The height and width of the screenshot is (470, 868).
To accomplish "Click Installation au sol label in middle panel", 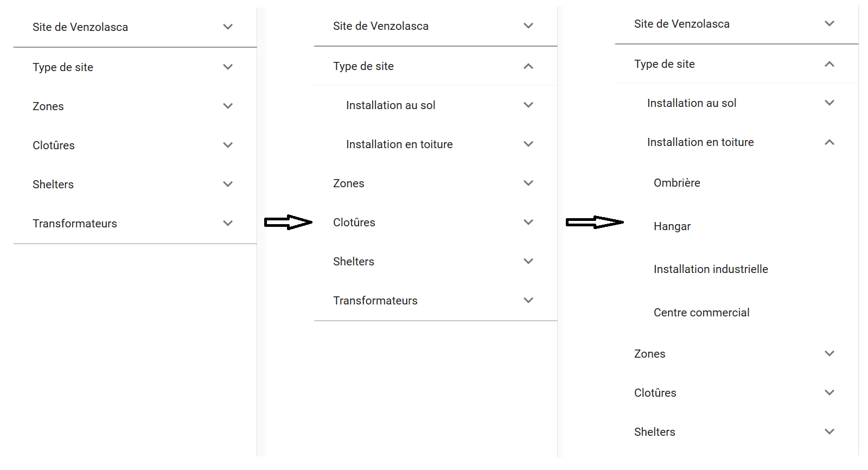I will (x=391, y=105).
